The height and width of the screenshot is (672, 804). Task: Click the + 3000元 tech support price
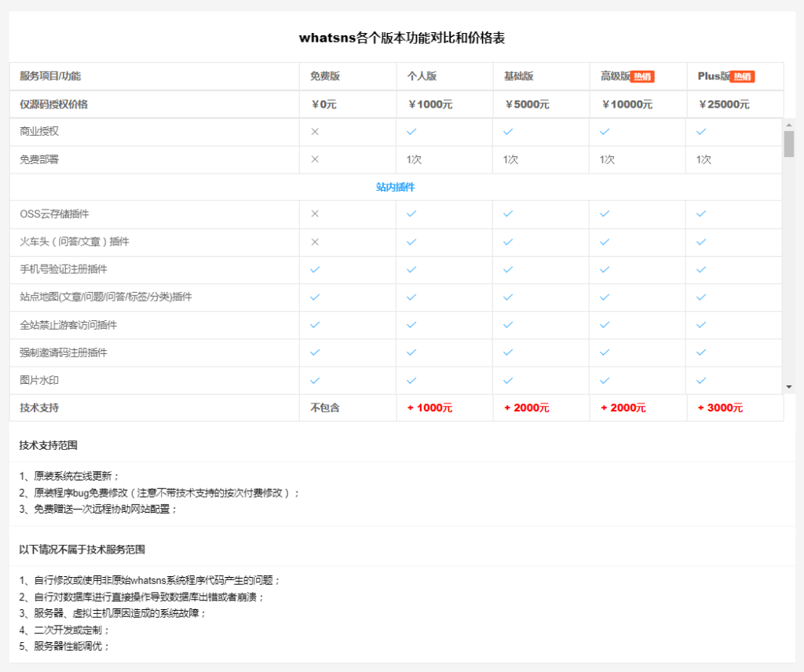coord(720,408)
